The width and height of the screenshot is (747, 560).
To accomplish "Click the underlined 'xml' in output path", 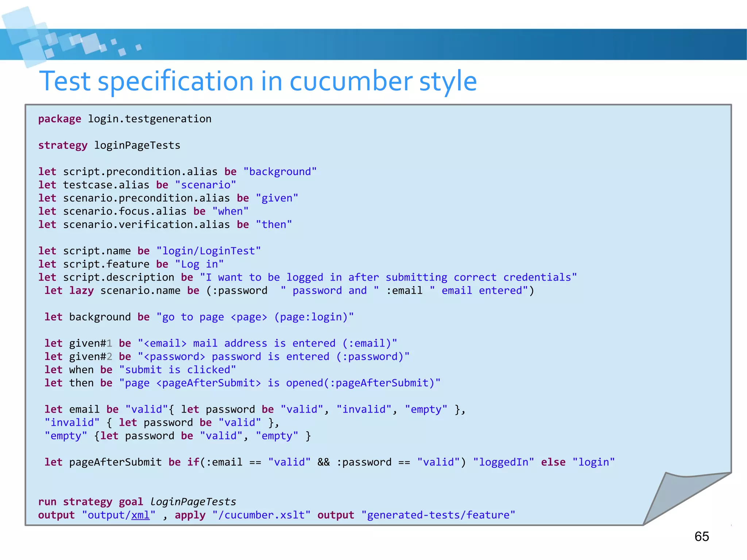I will click(x=140, y=515).
